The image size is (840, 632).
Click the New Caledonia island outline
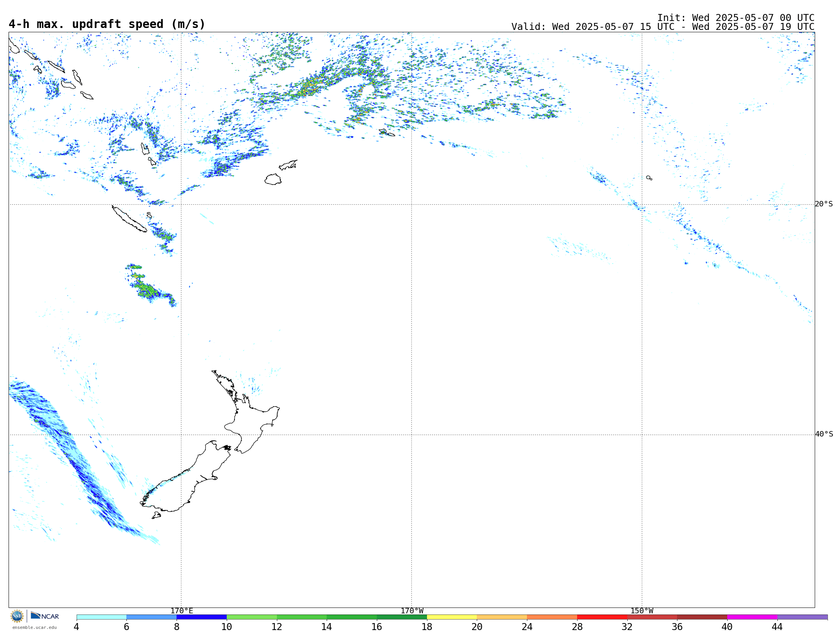pos(129,219)
